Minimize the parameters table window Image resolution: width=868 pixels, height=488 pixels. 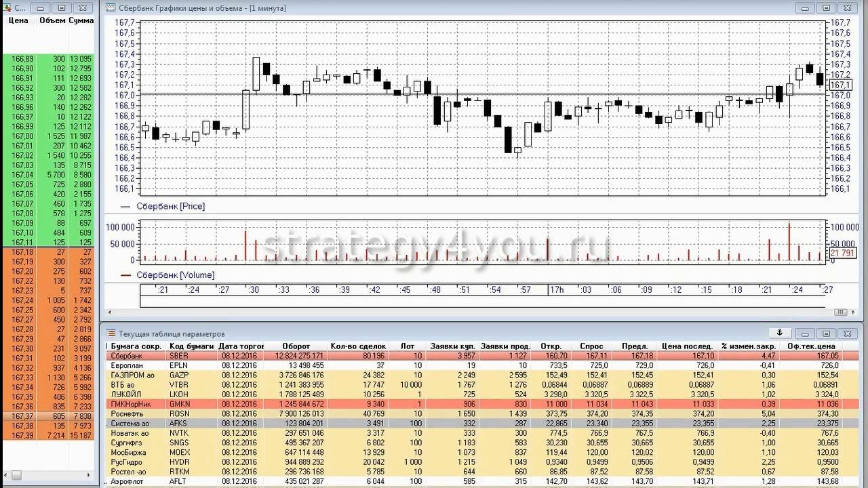806,333
